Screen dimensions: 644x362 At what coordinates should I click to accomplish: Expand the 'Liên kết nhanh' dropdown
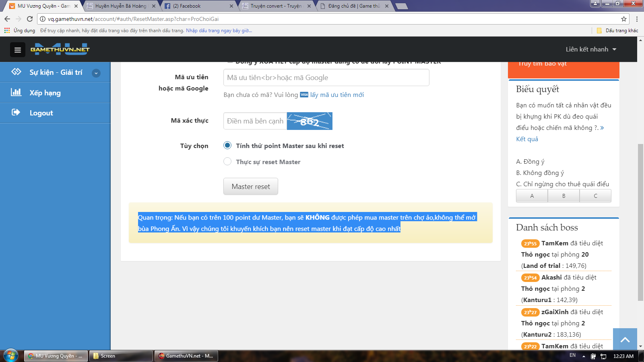[x=591, y=49]
